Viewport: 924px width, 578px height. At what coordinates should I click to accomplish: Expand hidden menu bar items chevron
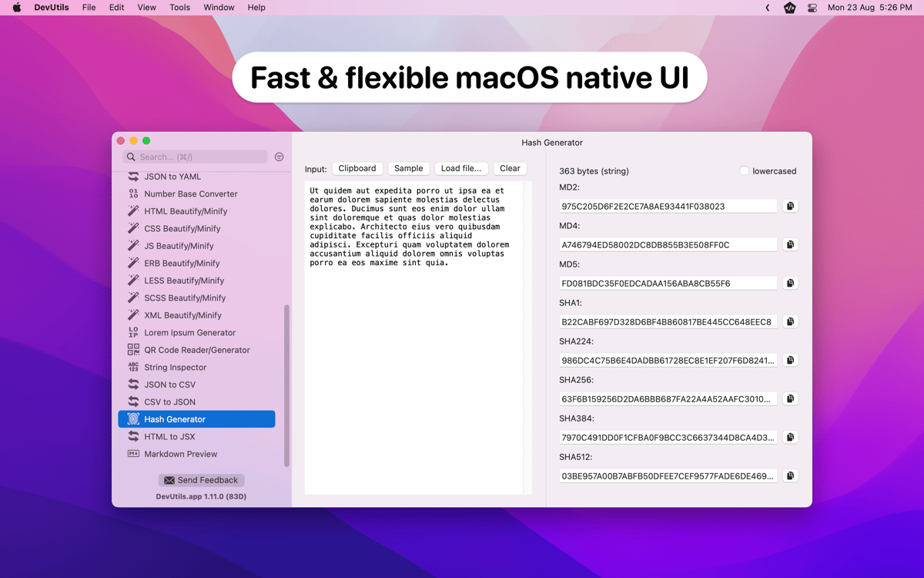[767, 8]
